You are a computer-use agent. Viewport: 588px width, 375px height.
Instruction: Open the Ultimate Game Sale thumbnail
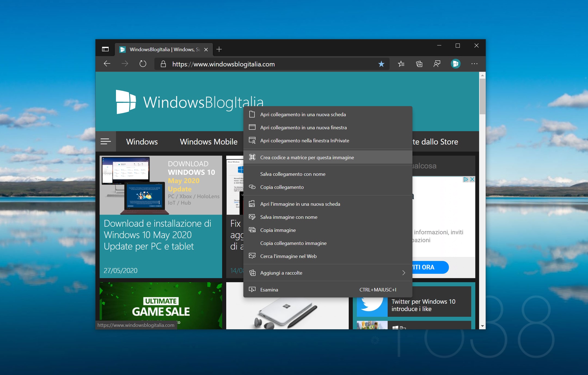tap(161, 306)
